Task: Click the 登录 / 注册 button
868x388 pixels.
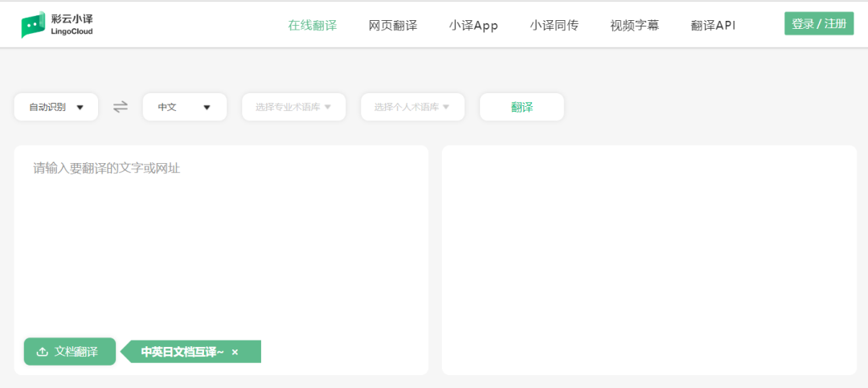Action: tap(818, 24)
